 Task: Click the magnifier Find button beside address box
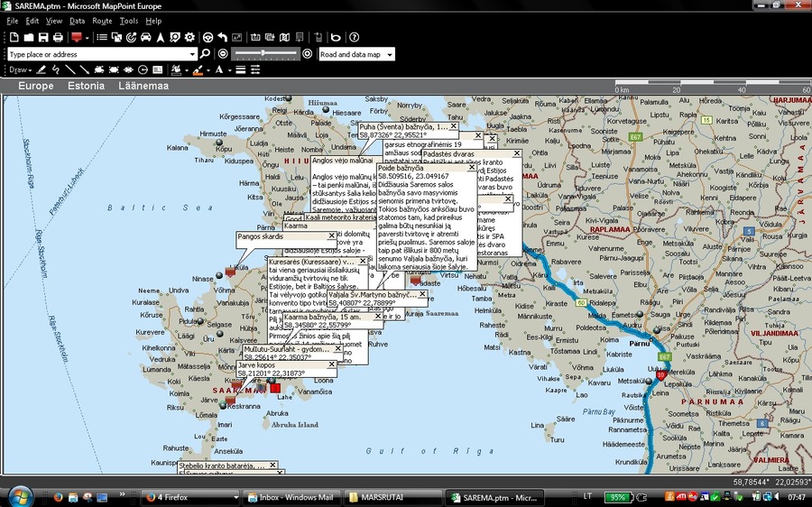coord(205,53)
